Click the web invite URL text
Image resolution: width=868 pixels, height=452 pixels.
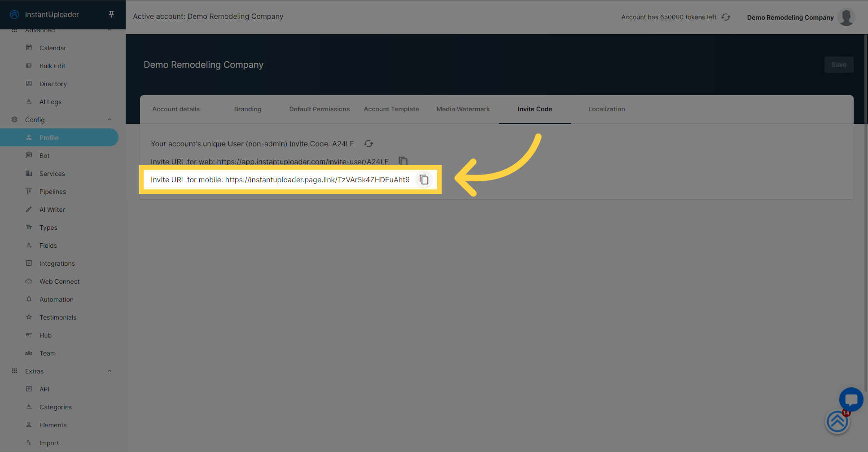tap(303, 162)
